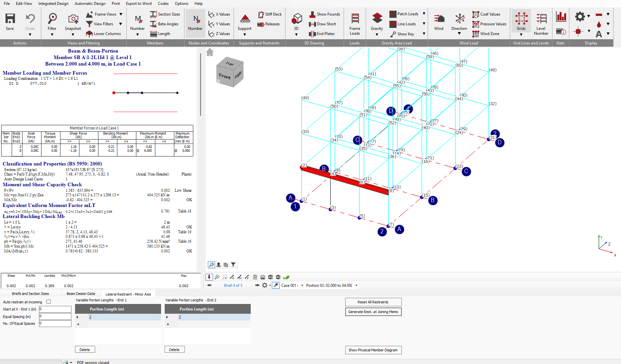Click the Snapshot camera icon
The image size is (621, 364).
click(x=73, y=19)
